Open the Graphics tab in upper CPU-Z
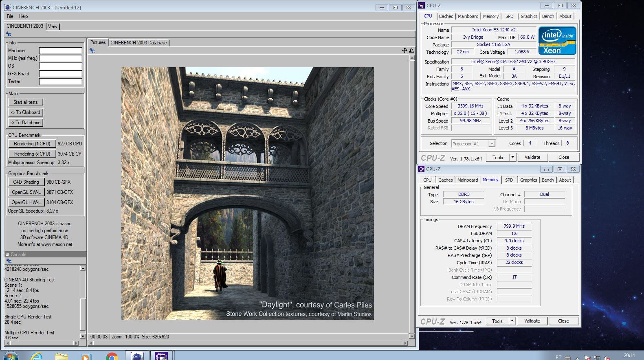The image size is (644, 360). tap(529, 16)
